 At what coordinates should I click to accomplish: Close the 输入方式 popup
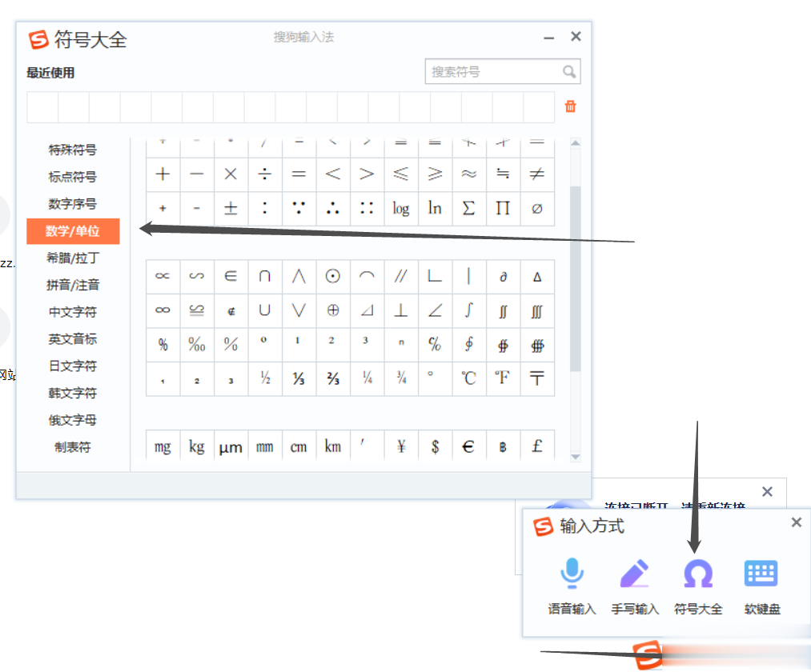[x=797, y=522]
